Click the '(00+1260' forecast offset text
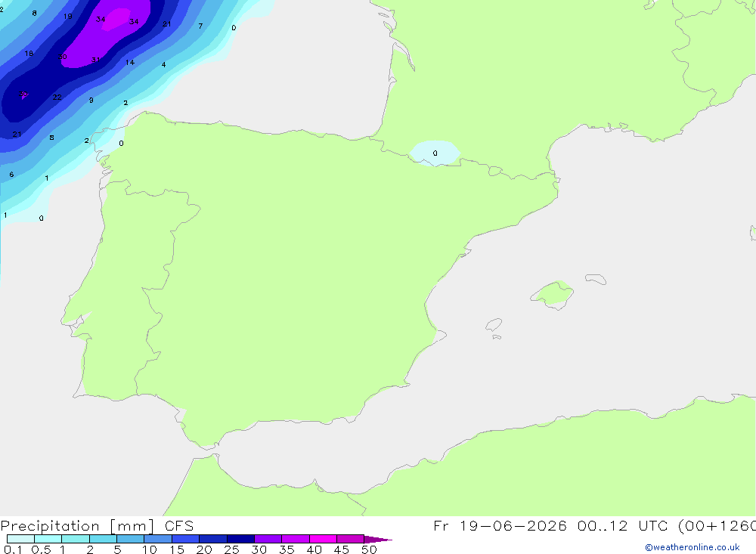This screenshot has height=554, width=756. pyautogui.click(x=717, y=526)
